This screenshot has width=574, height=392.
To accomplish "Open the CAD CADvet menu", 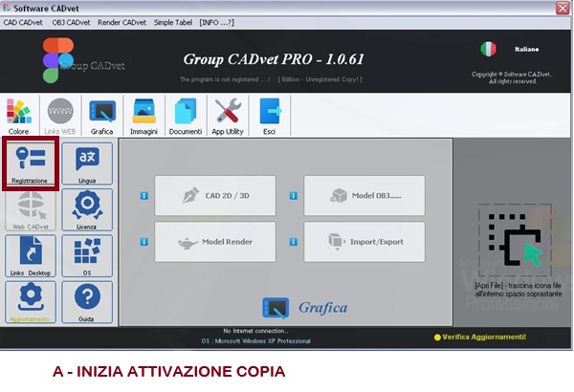I will 24,22.
